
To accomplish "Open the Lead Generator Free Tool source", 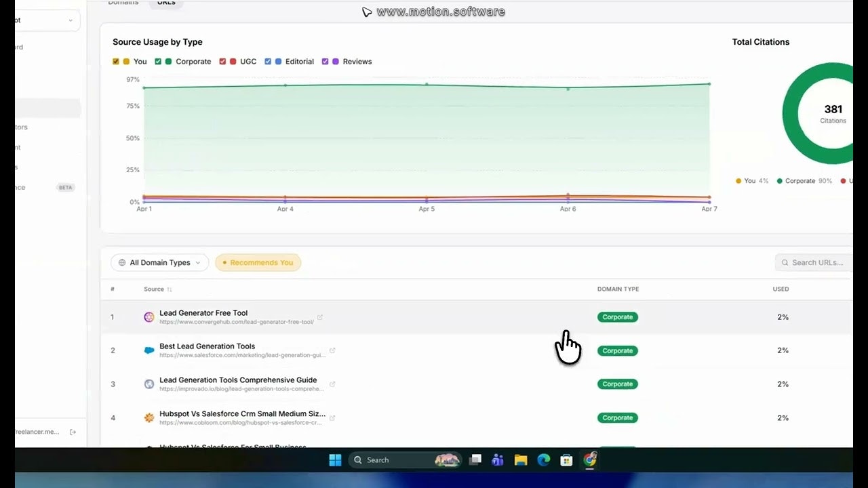I will click(203, 313).
